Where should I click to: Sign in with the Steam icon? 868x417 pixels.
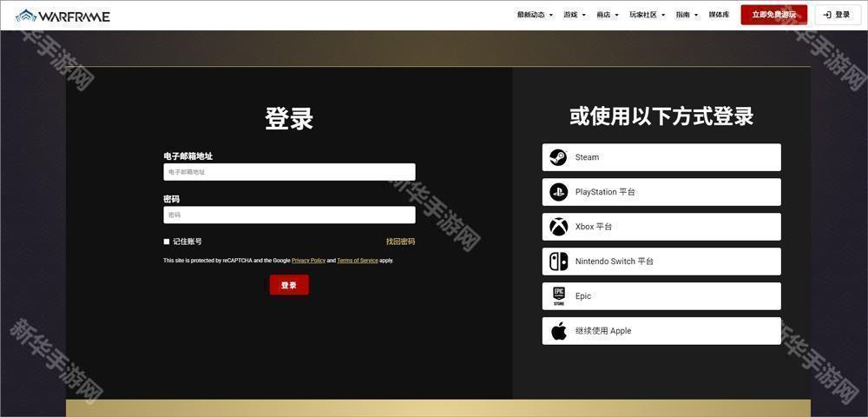558,157
